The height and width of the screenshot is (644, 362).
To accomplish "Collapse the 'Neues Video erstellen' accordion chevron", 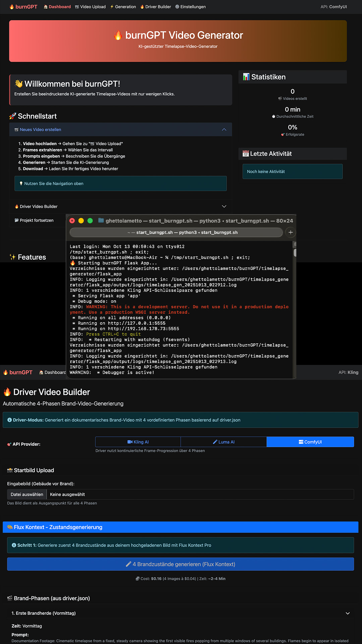I will coord(224,129).
